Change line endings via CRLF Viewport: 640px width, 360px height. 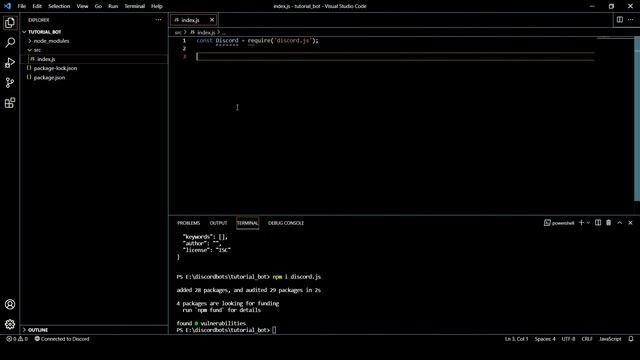tap(587, 339)
